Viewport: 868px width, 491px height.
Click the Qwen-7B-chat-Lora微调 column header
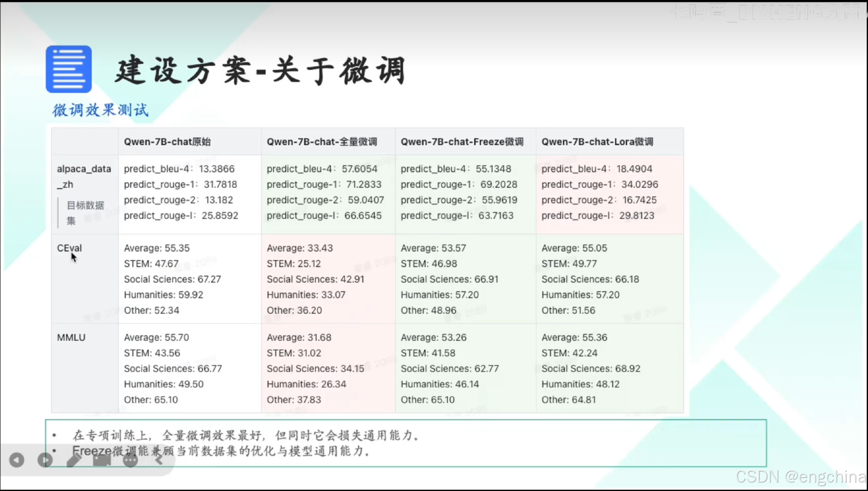pyautogui.click(x=597, y=142)
